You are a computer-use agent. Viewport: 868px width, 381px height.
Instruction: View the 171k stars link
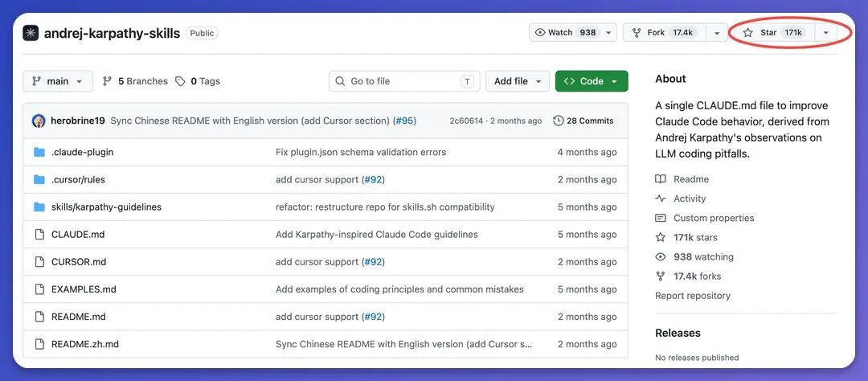[695, 237]
